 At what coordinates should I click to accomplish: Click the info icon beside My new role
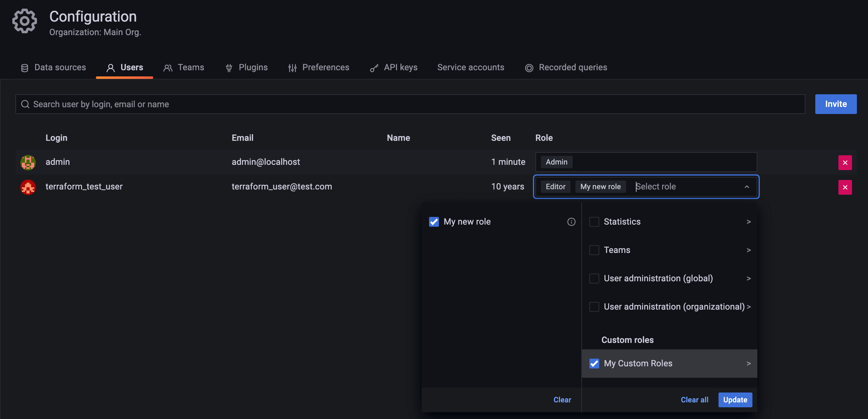coord(571,222)
